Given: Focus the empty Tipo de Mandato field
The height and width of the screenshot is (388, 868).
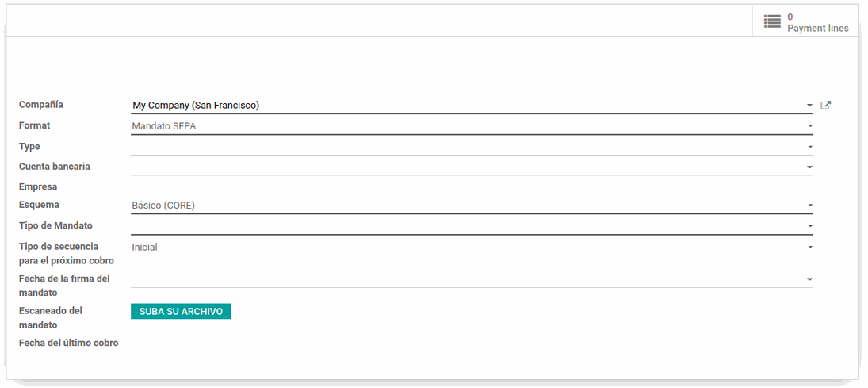Looking at the screenshot, I should point(466,226).
